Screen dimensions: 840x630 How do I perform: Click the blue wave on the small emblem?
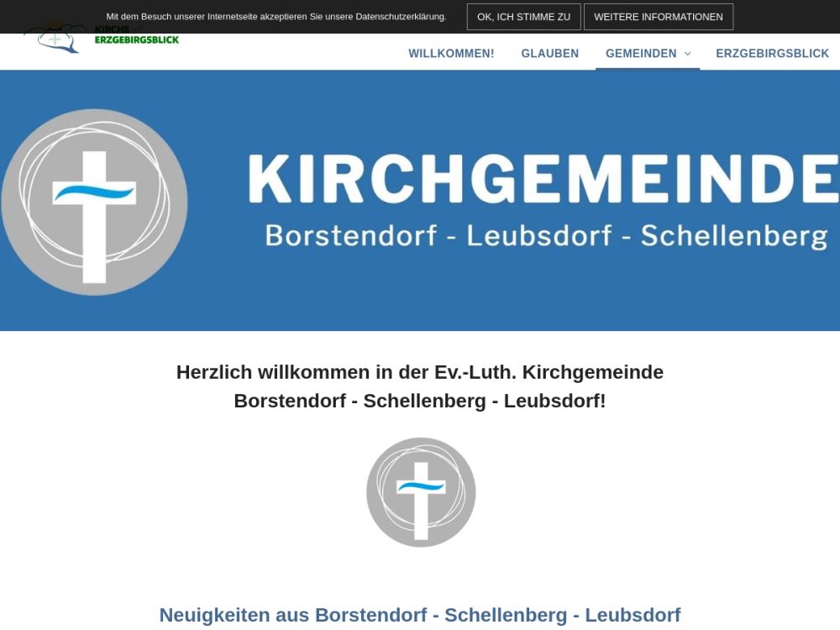(421, 486)
